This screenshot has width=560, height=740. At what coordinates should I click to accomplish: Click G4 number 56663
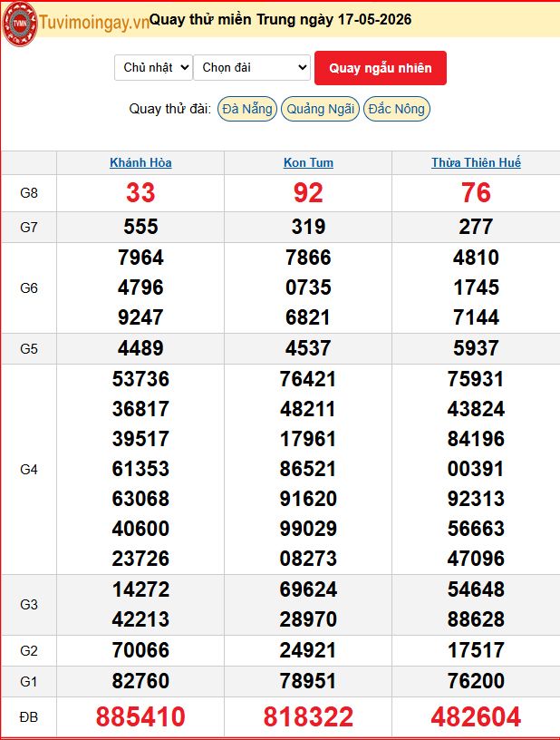[476, 529]
